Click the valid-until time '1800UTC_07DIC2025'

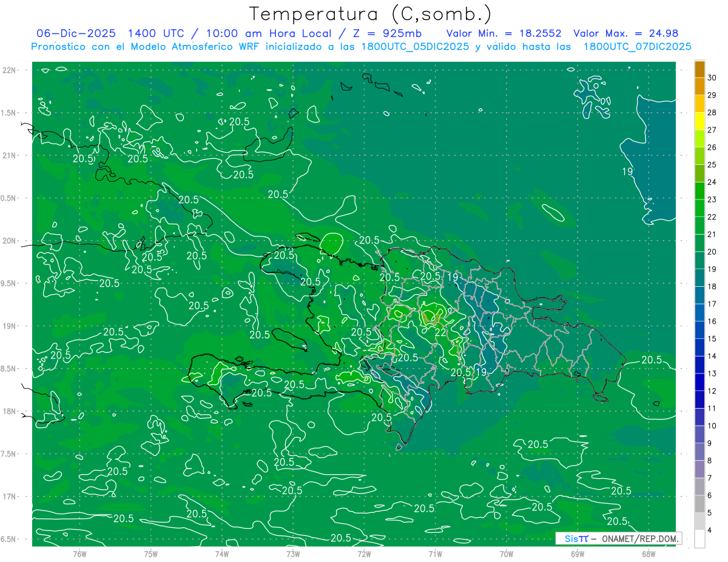pos(637,47)
